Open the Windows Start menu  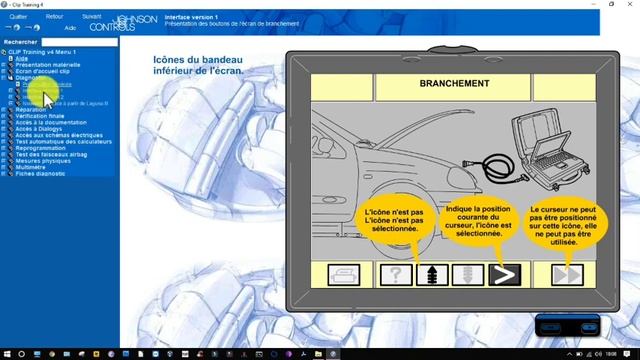[7, 354]
